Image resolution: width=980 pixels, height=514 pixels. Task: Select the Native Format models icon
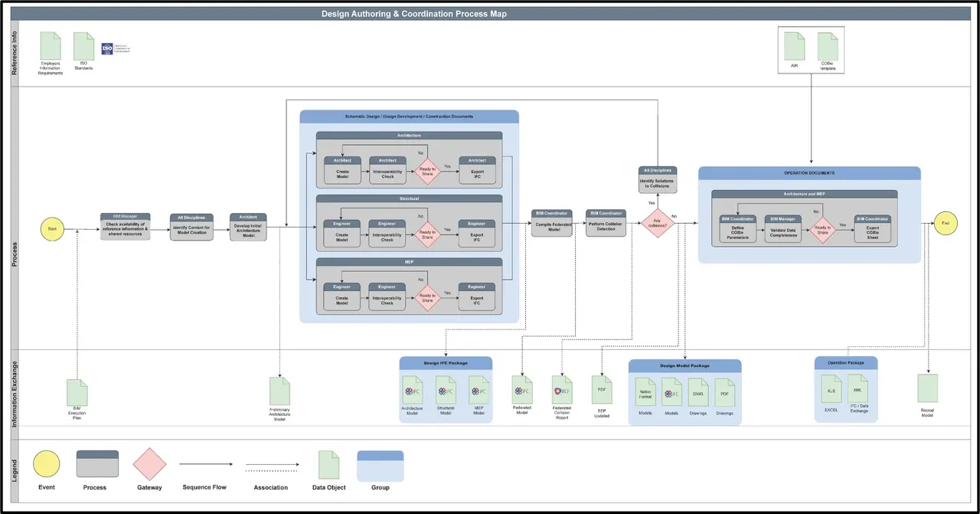click(645, 392)
